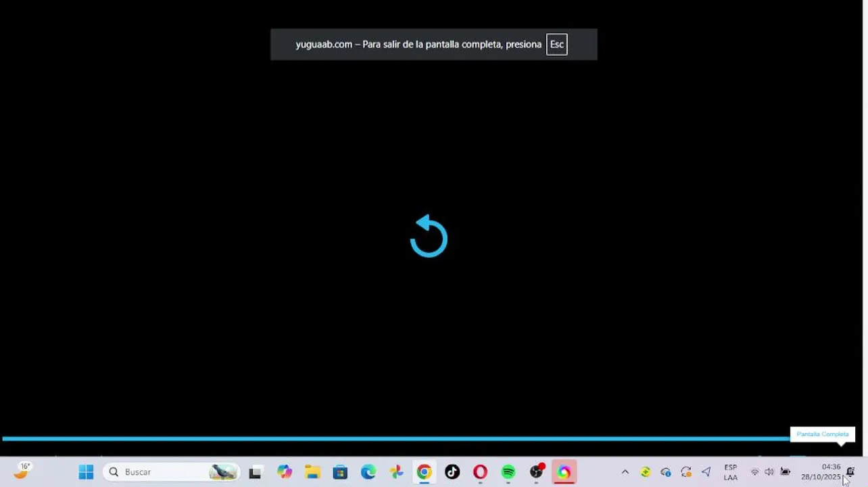Open Microsoft Store from the taskbar
This screenshot has height=487, width=868.
point(340,472)
